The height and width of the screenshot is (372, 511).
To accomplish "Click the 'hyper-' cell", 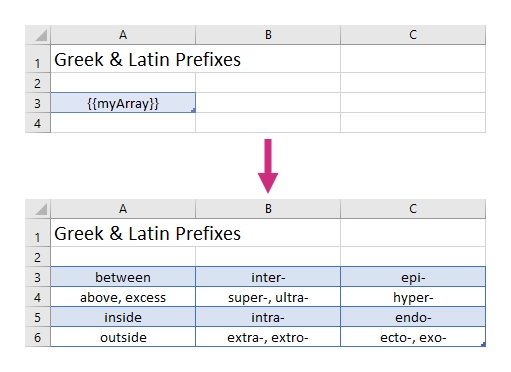I will coord(413,297).
